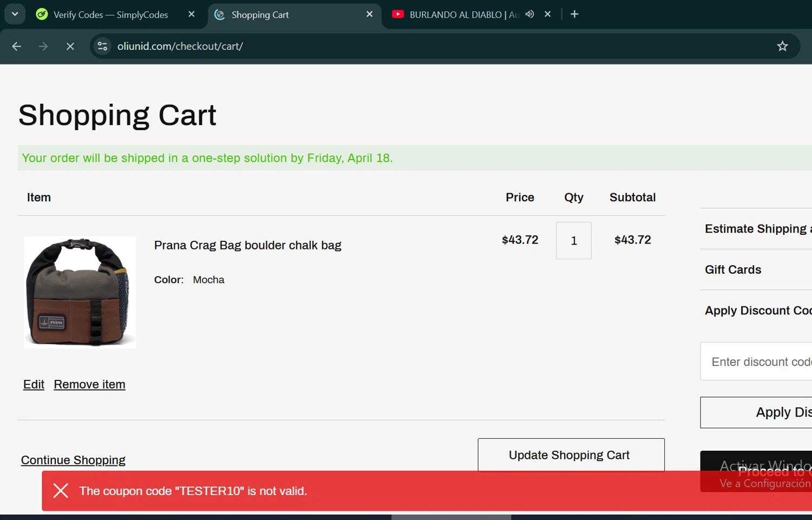Click the address bar URL oliunid.com/checkout/cart/
Viewport: 812px width, 520px height.
click(180, 47)
